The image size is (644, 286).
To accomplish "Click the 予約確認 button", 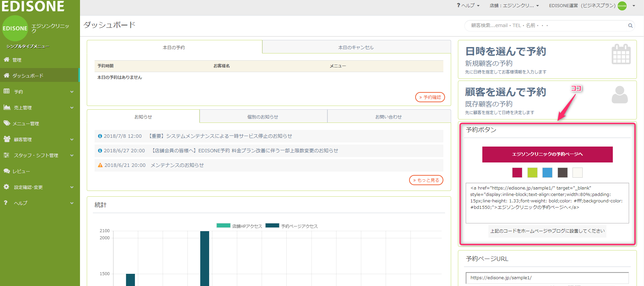I will click(430, 97).
